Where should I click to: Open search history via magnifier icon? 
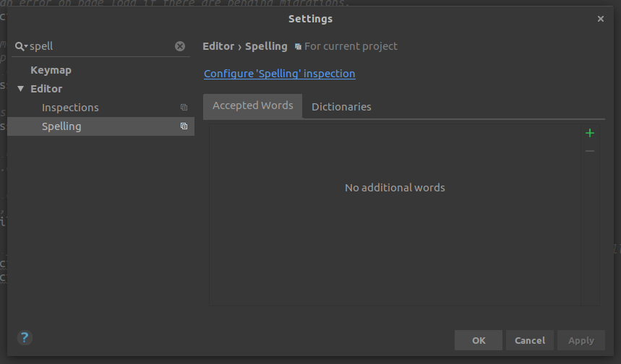(x=21, y=46)
